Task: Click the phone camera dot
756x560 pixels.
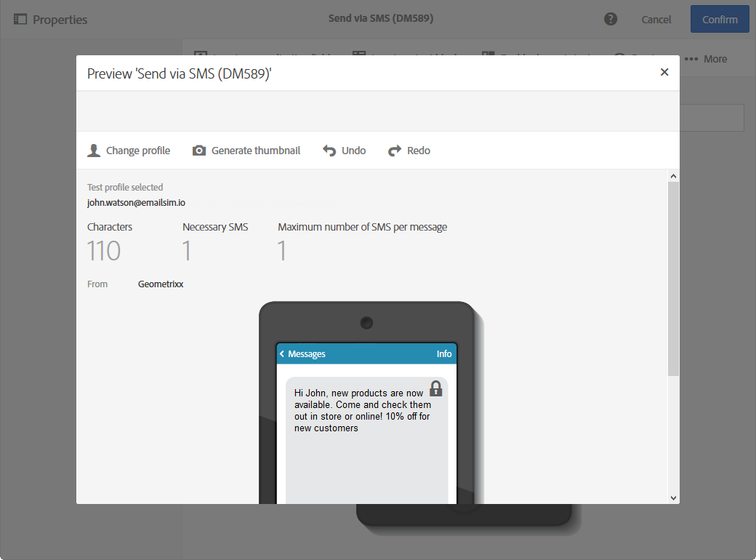Action: pos(366,323)
